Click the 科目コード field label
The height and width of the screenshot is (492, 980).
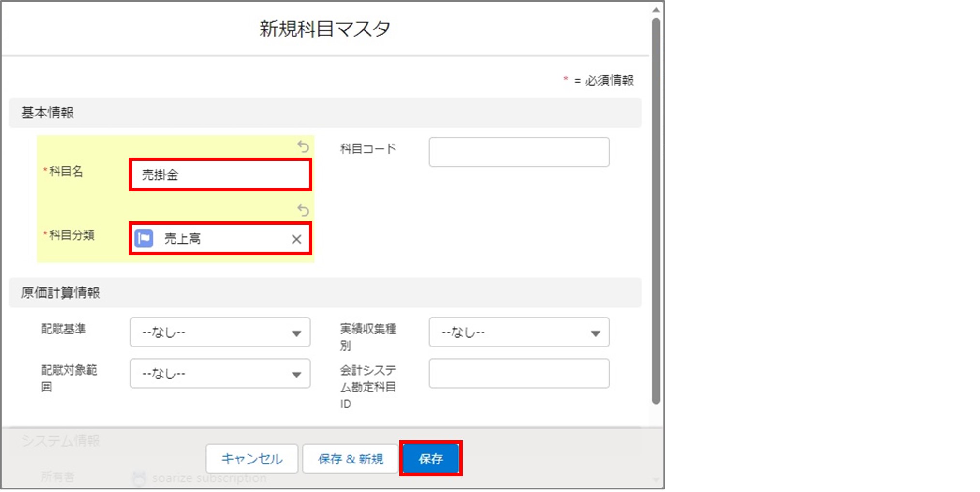coord(368,148)
